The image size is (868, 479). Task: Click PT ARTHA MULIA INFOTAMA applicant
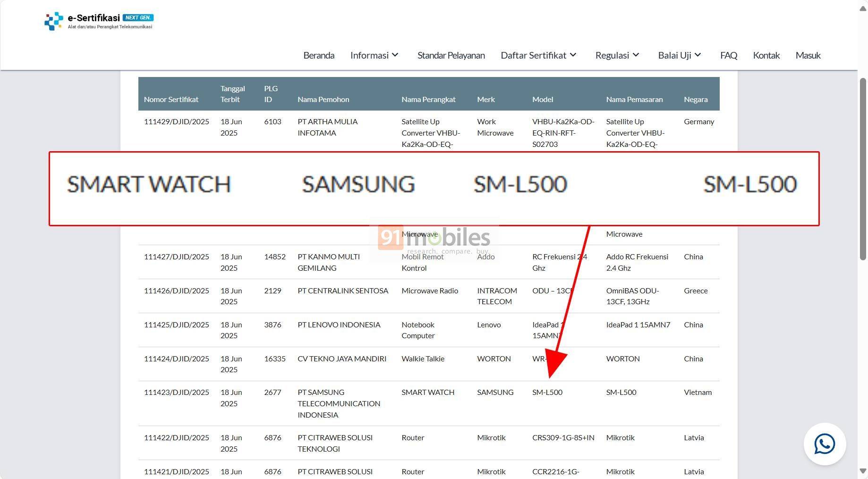(x=327, y=127)
